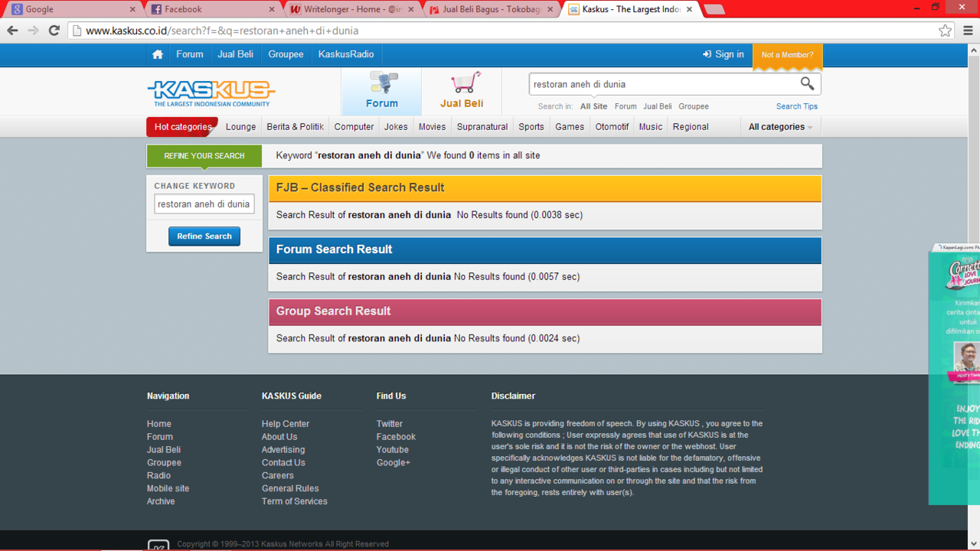
Task: Close the Google tab
Action: pyautogui.click(x=132, y=9)
